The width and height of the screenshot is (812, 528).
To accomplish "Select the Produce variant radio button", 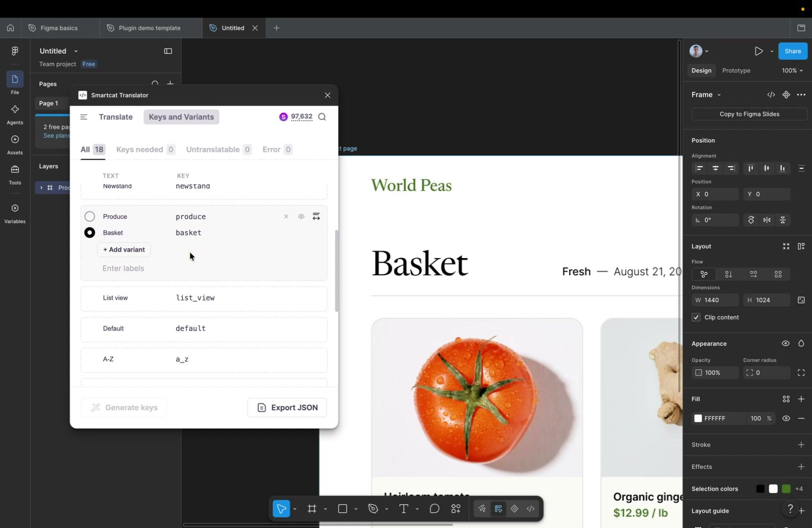I will [89, 217].
